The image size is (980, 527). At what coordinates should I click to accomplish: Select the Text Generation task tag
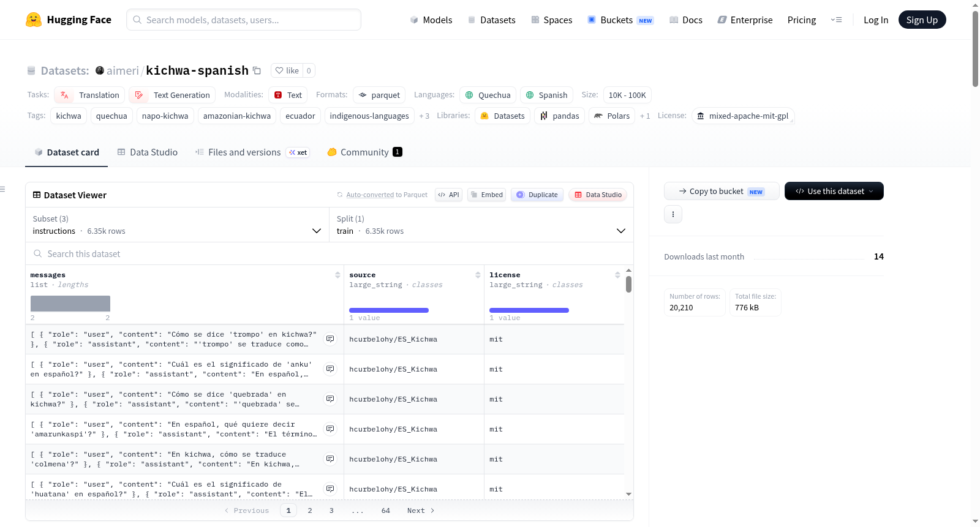(172, 95)
